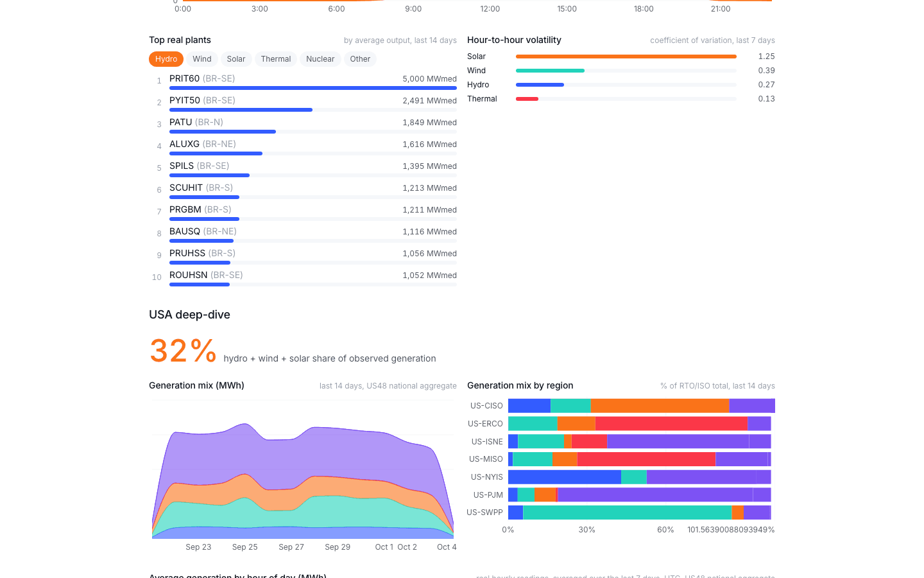Click the SPILS plant name
The image size is (924, 578).
pos(182,166)
